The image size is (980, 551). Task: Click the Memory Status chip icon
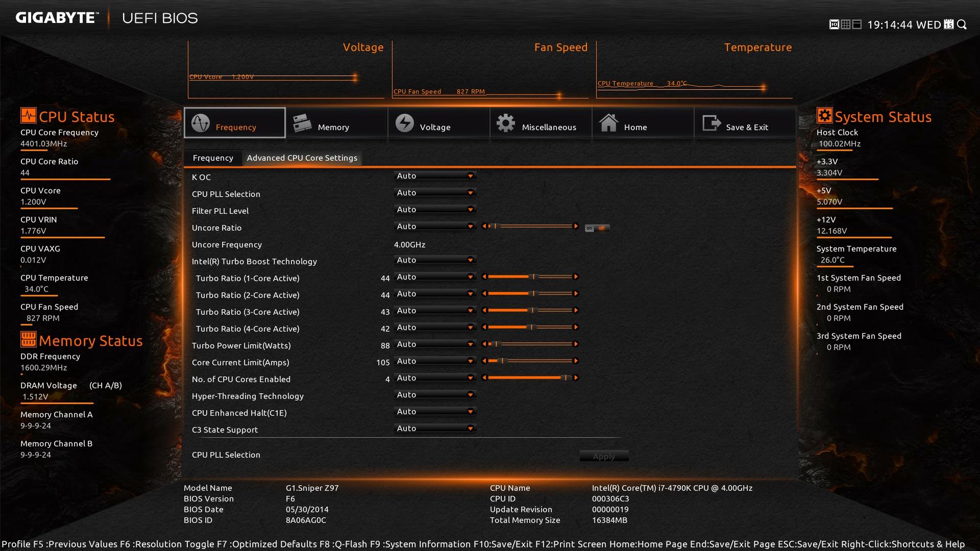[x=28, y=339]
